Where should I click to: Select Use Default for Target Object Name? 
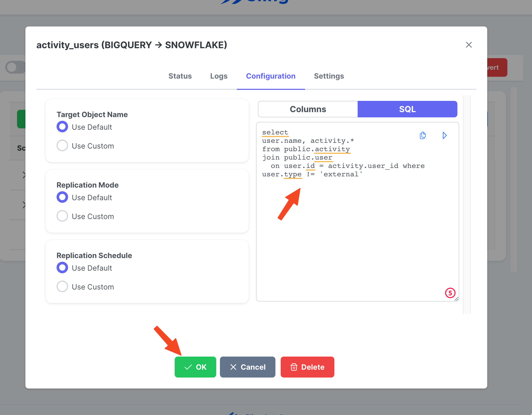(x=62, y=127)
